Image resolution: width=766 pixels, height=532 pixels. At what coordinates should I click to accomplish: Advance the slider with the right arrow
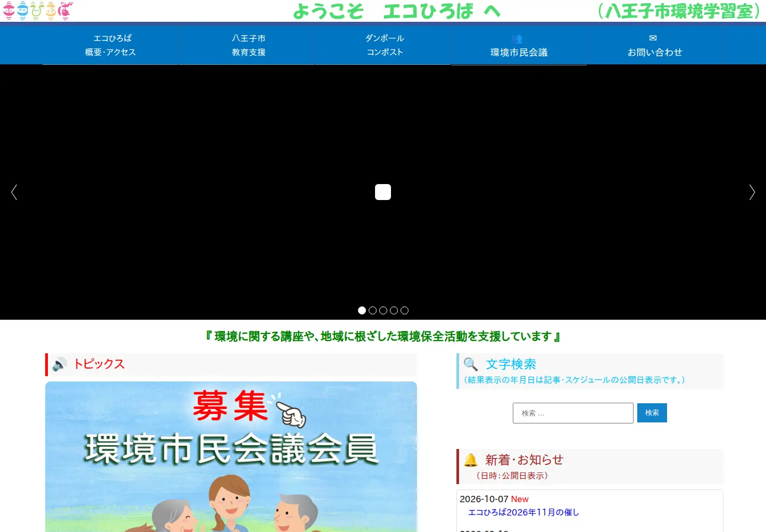(x=752, y=192)
